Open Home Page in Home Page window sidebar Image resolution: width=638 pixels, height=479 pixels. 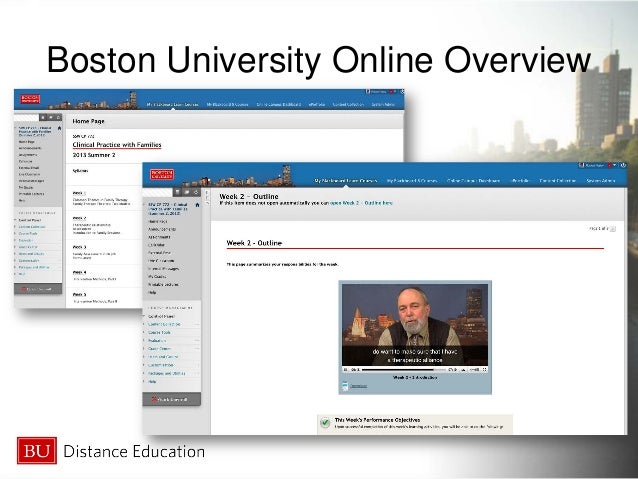click(x=26, y=142)
